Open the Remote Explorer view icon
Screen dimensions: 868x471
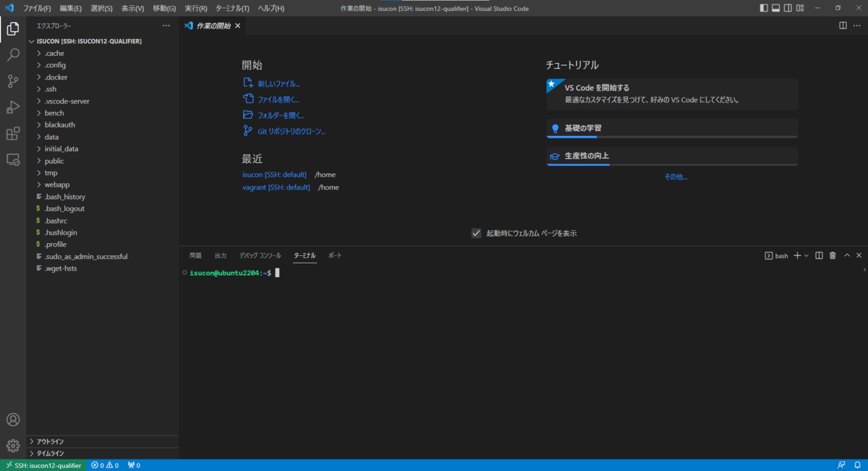[13, 160]
